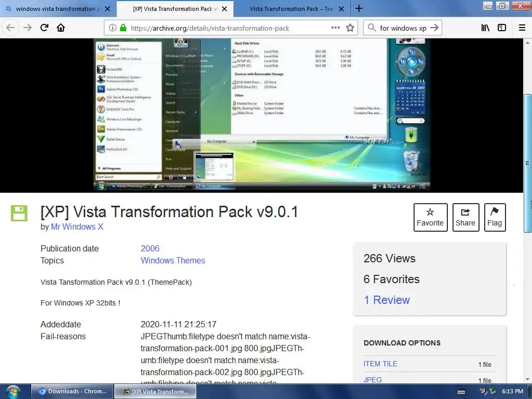Screen dimensions: 532x399
Task: Open page actions three-dot menu
Action: point(336,28)
